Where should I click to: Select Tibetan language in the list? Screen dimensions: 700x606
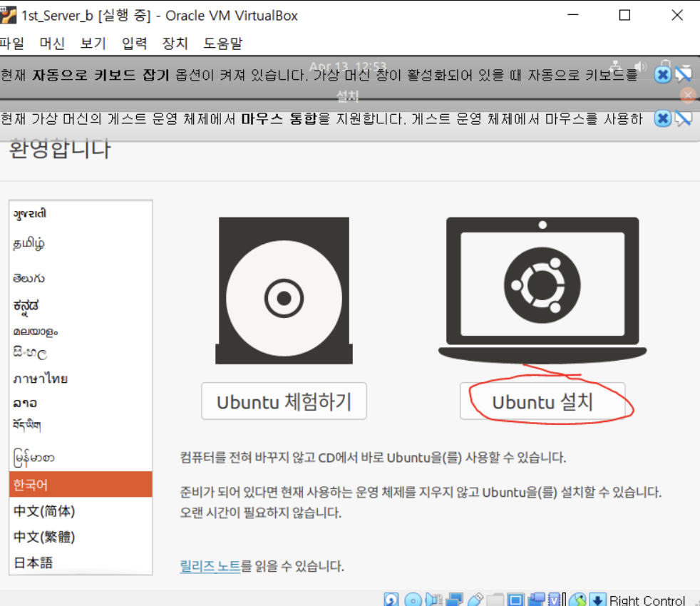(81, 425)
